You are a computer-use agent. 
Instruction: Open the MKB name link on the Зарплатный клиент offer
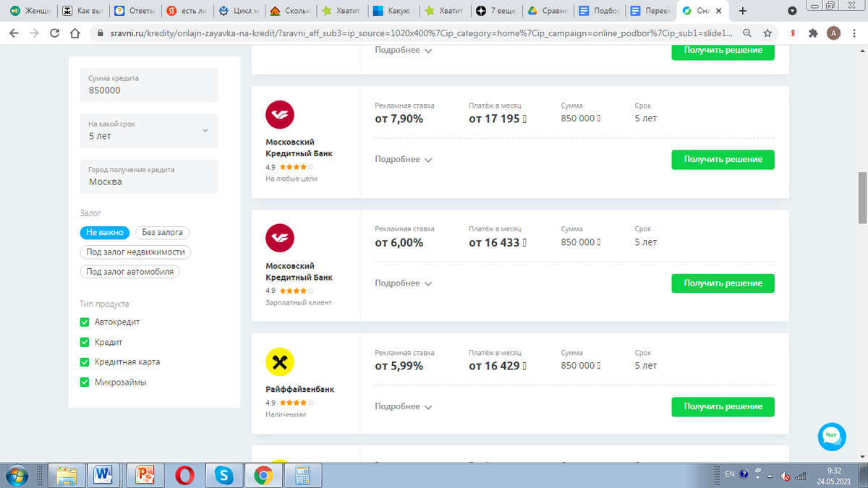pyautogui.click(x=299, y=272)
